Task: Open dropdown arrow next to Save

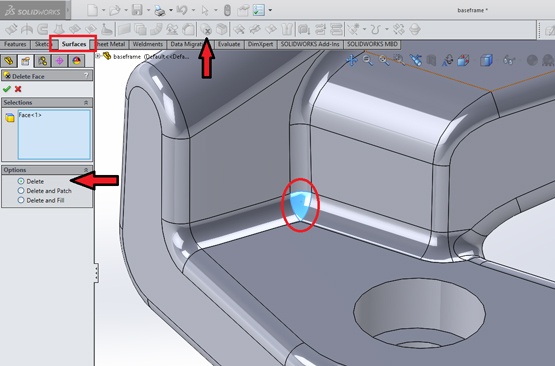Action: (148, 10)
